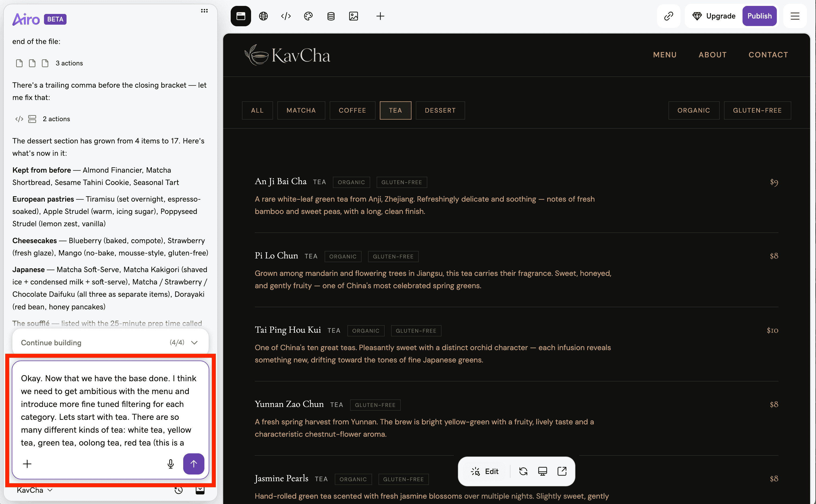Add attachment with chat plus icon
The height and width of the screenshot is (504, 816).
27,464
